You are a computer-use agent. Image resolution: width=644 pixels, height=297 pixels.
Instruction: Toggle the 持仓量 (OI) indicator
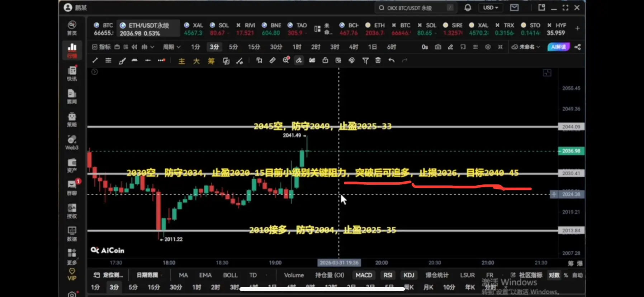(x=330, y=275)
